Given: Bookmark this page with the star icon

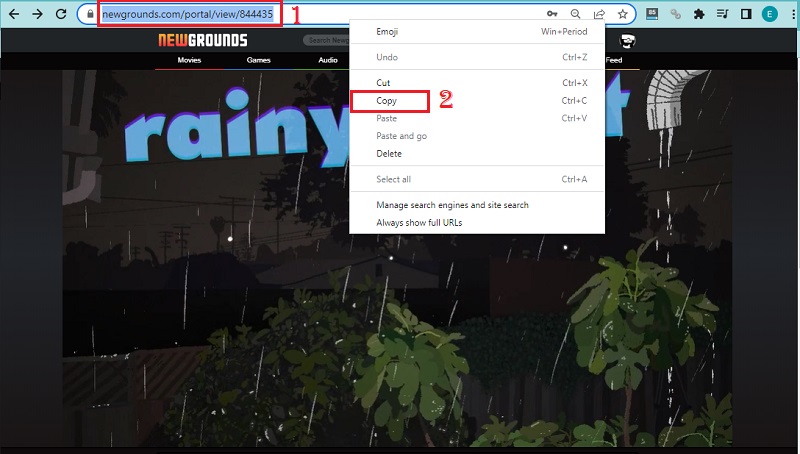Looking at the screenshot, I should pyautogui.click(x=622, y=14).
